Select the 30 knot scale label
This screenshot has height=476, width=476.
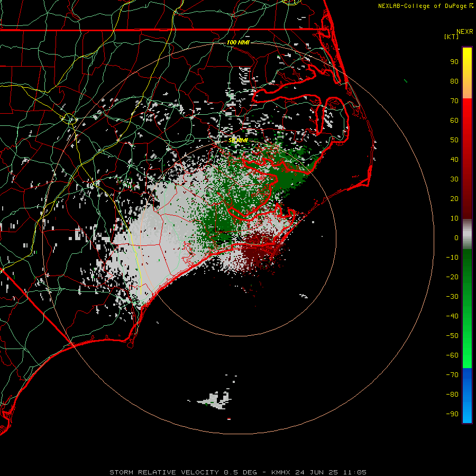(454, 179)
